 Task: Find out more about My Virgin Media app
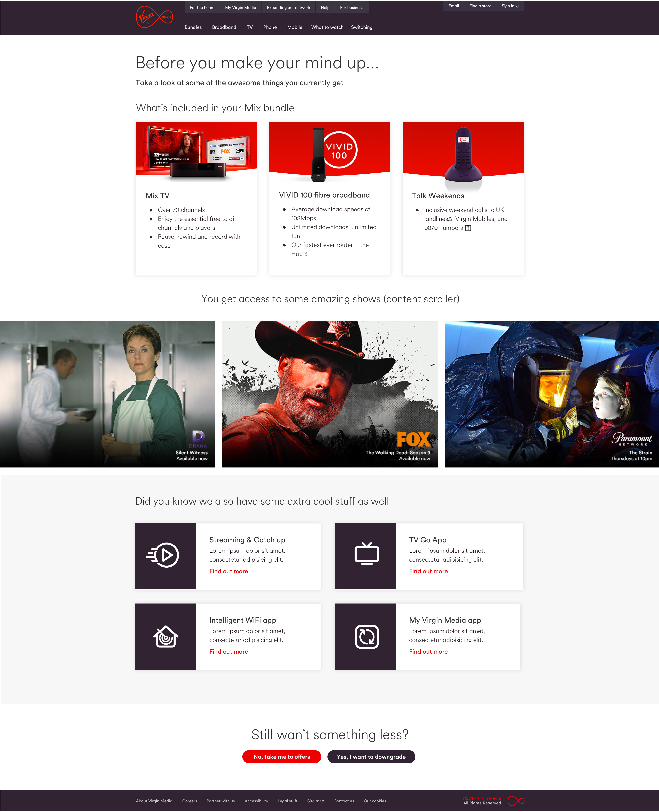428,651
